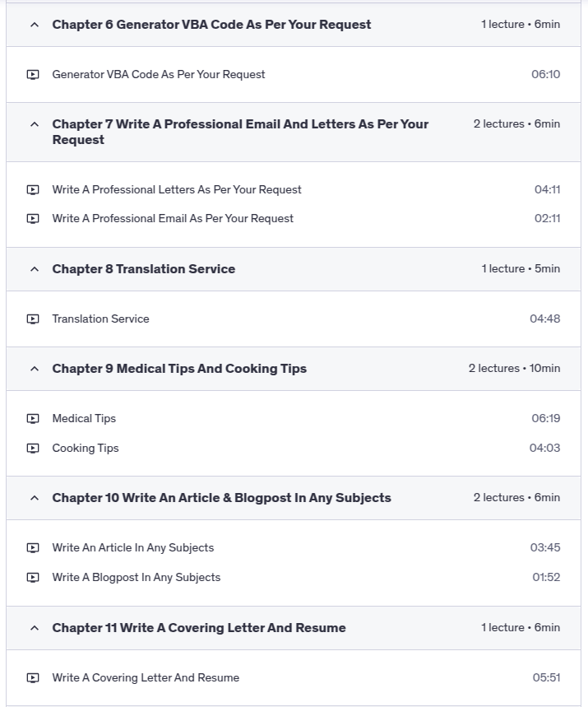Viewport: 588px width, 707px height.
Task: Click video icon beside Covering Letter lecture
Action: click(33, 678)
